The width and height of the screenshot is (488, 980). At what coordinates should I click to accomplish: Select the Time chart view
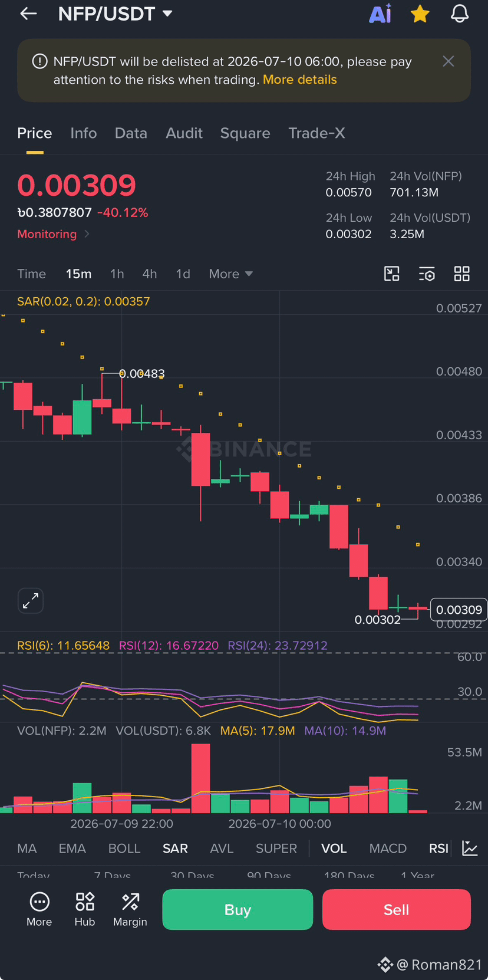point(31,274)
